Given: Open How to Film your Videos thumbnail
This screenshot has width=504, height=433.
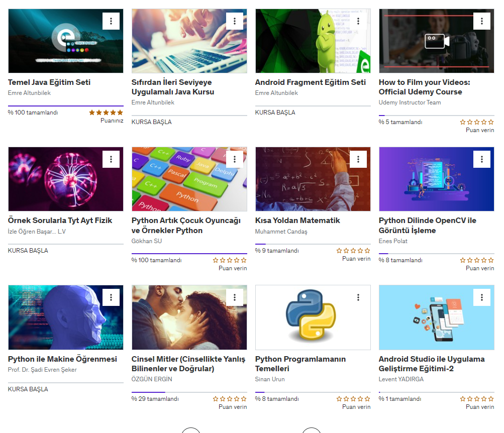Looking at the screenshot, I should 437,41.
